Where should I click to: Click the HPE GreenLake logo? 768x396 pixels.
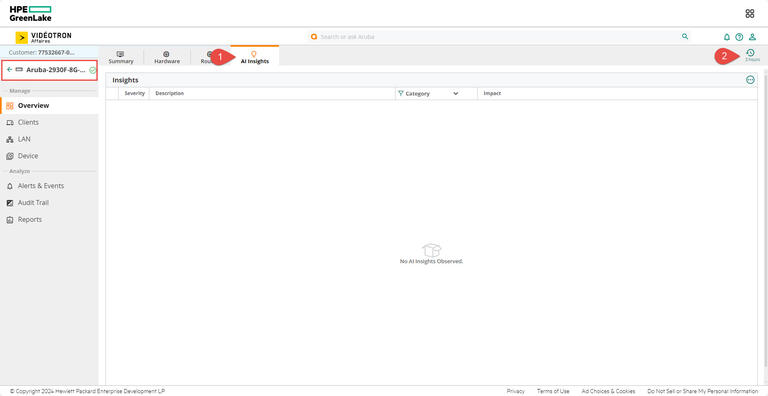(30, 13)
